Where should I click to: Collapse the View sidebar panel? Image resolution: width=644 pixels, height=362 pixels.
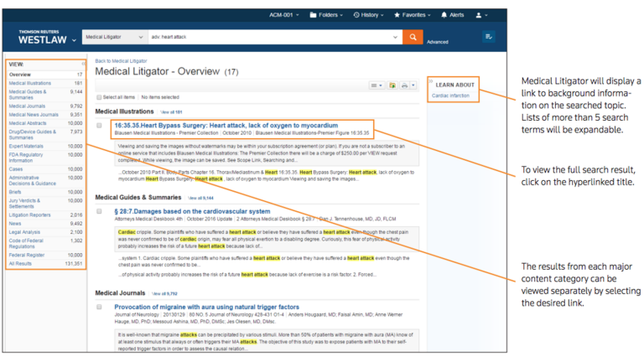click(83, 64)
